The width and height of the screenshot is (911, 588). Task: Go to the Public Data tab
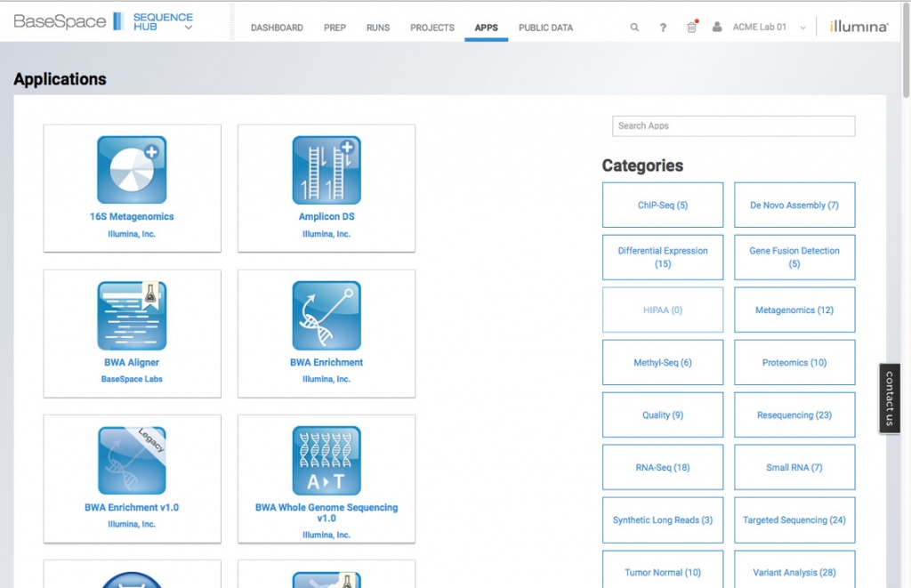click(x=545, y=28)
